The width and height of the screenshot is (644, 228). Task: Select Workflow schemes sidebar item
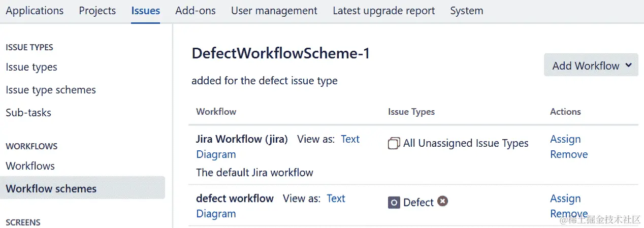pos(51,189)
